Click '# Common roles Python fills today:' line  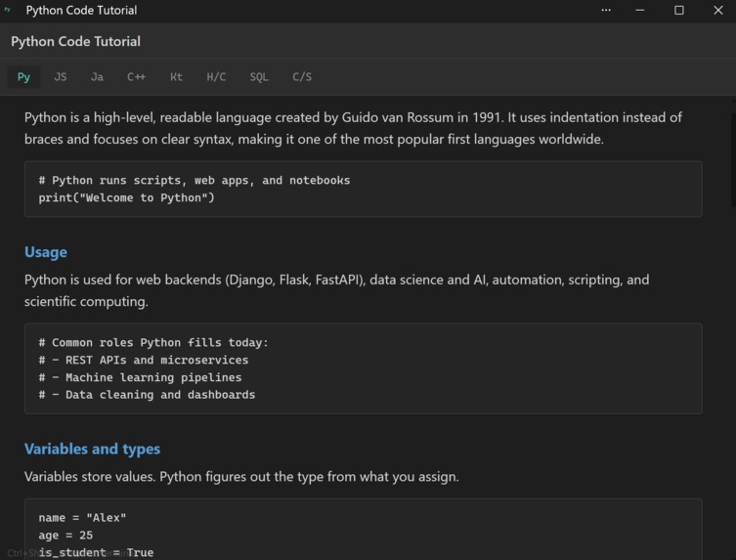coord(153,343)
